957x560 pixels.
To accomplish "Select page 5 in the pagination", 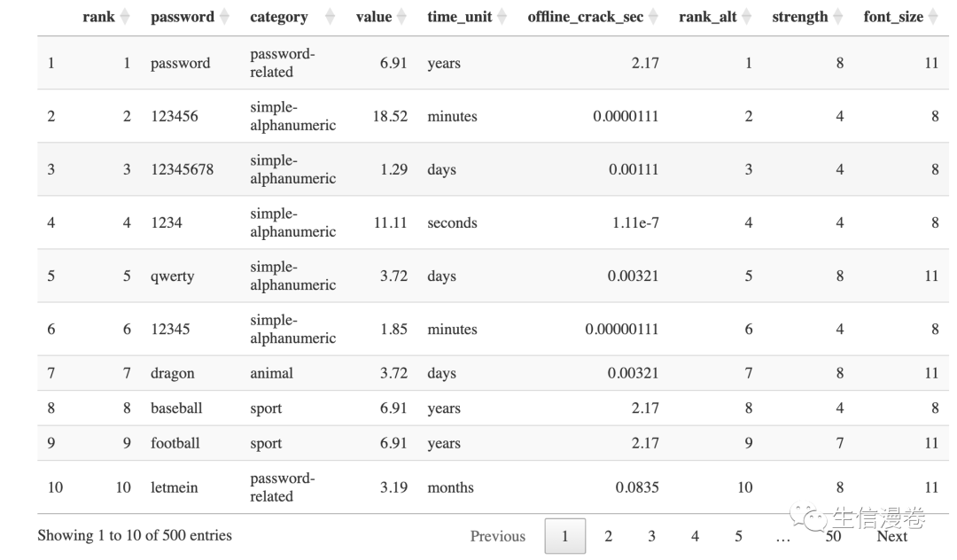I will [x=738, y=536].
